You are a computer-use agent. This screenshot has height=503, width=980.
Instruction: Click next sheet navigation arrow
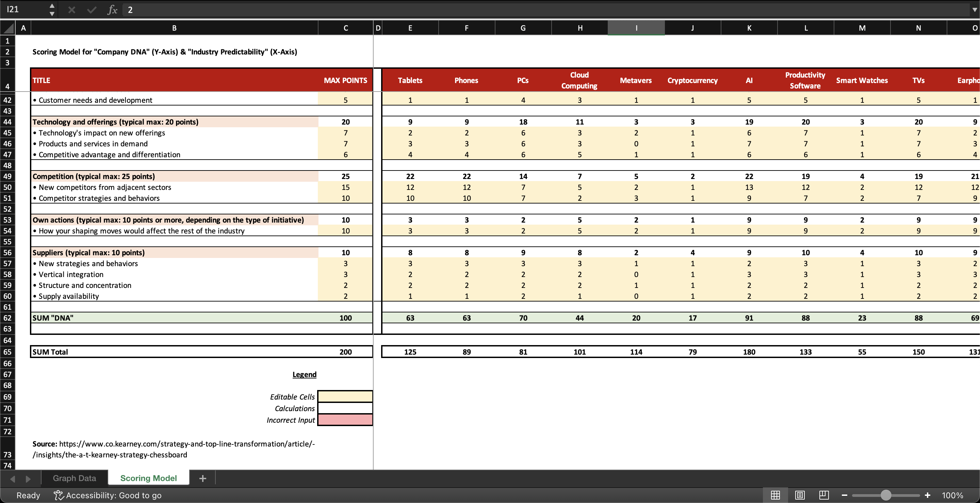pos(28,478)
